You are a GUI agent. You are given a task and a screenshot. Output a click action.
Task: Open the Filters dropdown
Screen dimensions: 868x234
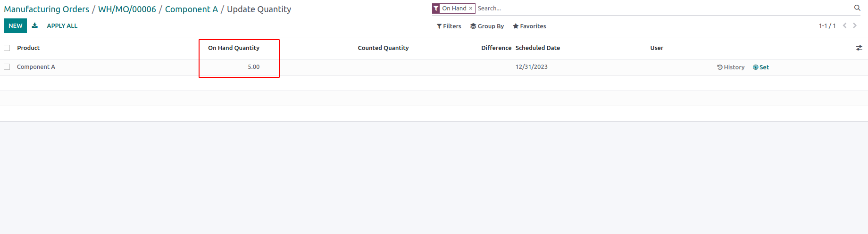point(449,26)
